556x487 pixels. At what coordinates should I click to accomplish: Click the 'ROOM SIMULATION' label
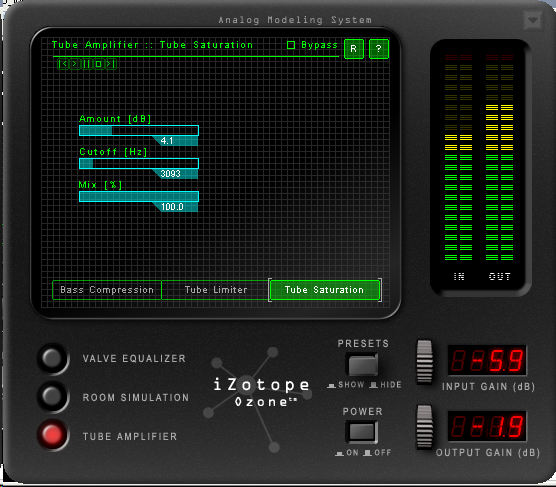[136, 397]
